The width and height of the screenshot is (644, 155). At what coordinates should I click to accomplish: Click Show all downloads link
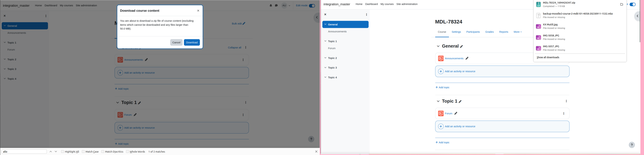click(x=548, y=58)
